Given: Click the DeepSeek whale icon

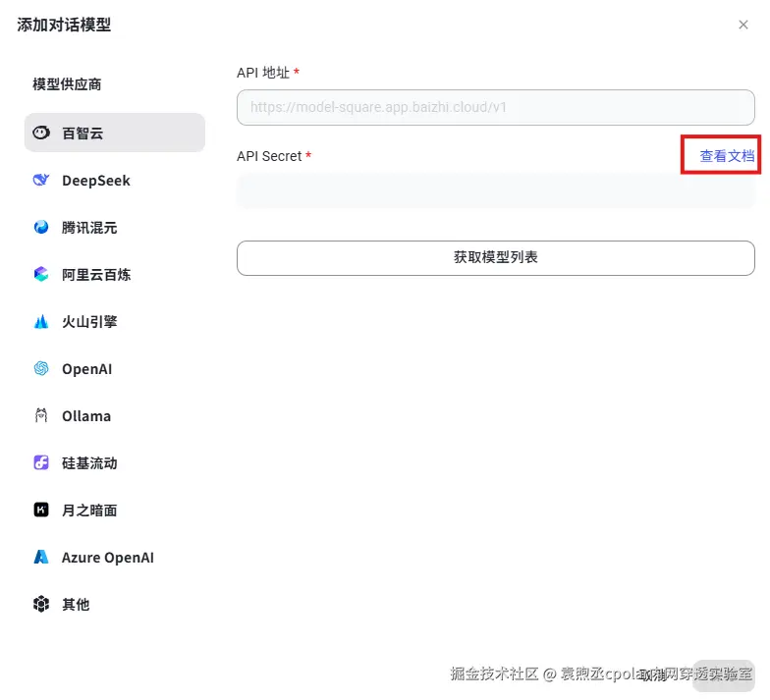Looking at the screenshot, I should pos(41,181).
